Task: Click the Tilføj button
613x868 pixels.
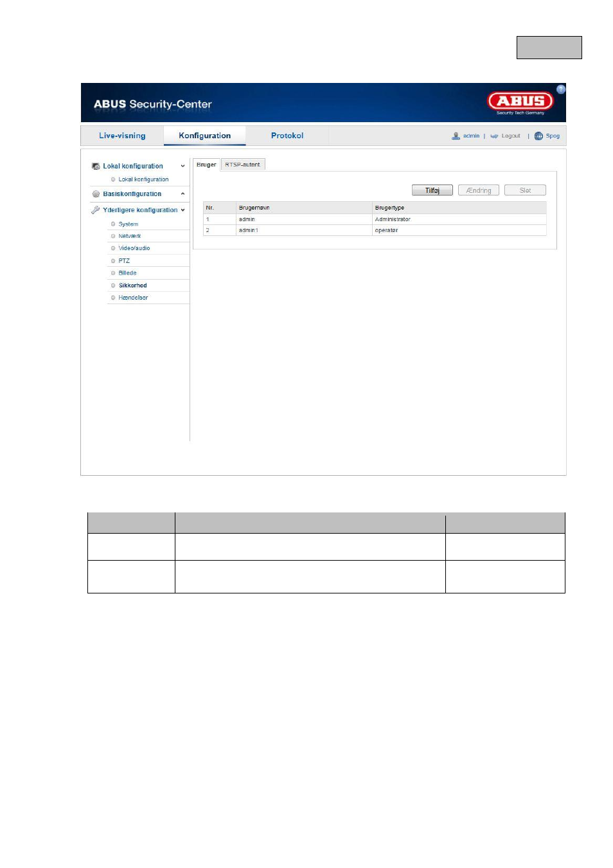Action: point(432,190)
